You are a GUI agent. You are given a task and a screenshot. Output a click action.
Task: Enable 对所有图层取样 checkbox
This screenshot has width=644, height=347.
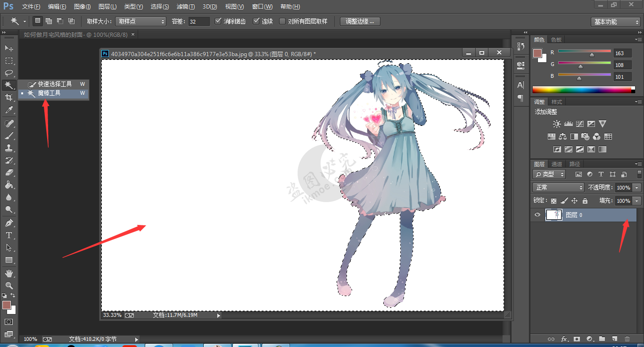click(282, 21)
